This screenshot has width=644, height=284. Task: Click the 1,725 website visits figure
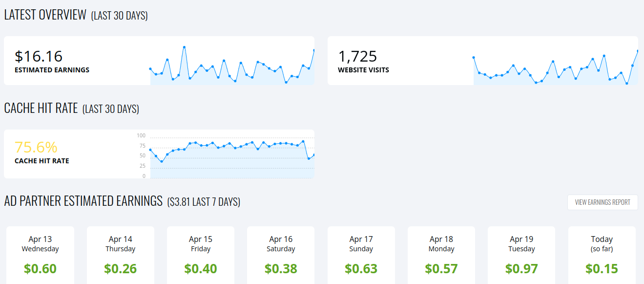tap(357, 56)
